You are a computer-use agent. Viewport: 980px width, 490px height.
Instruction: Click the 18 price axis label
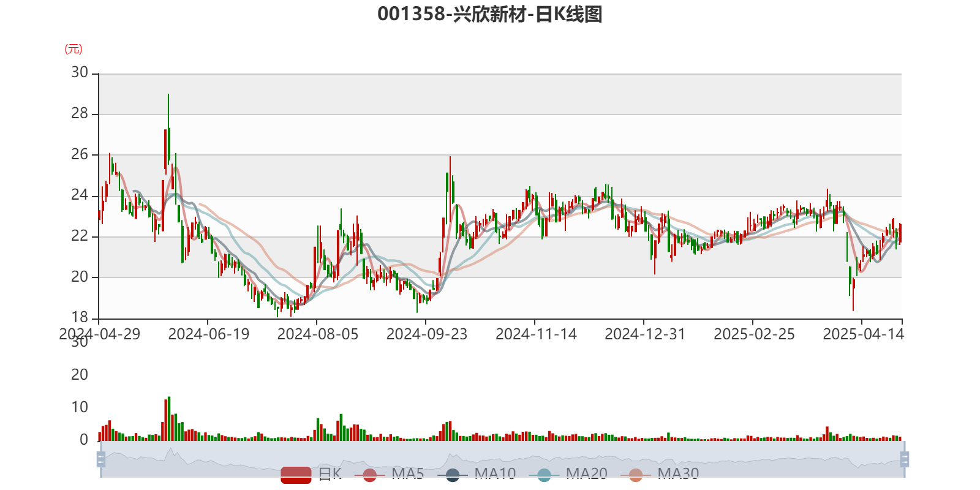[x=80, y=317]
